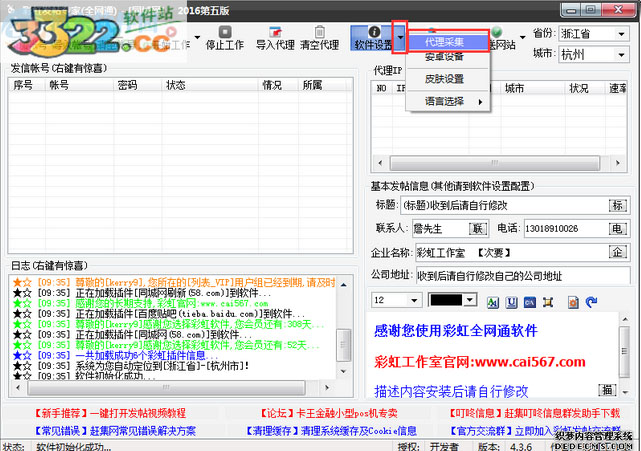Select 代理采集 from the dropdown menu
Viewport: 641px width, 451px height.
pos(444,41)
